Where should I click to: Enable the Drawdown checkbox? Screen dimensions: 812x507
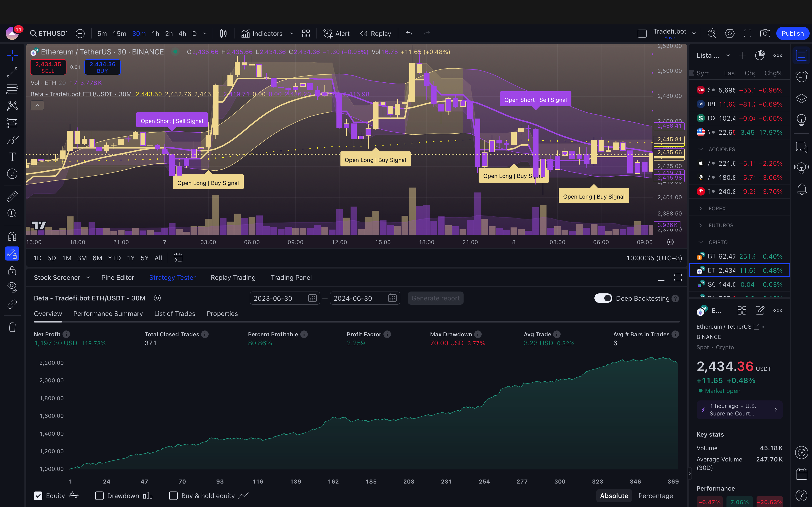coord(99,495)
